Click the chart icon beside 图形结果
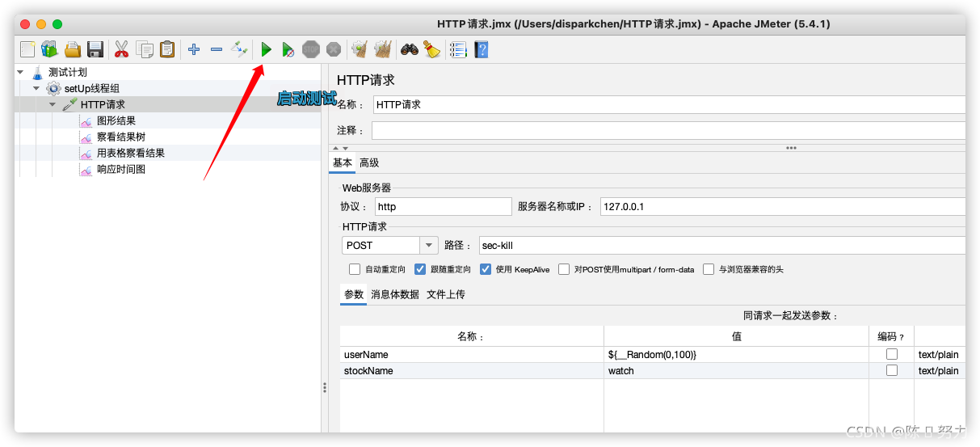This screenshot has height=447, width=980. pos(86,121)
